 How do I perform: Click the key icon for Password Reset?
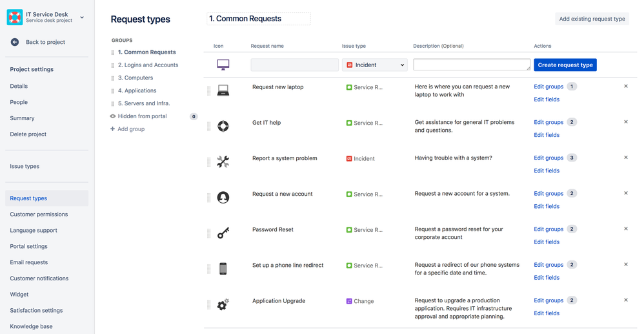pyautogui.click(x=223, y=233)
